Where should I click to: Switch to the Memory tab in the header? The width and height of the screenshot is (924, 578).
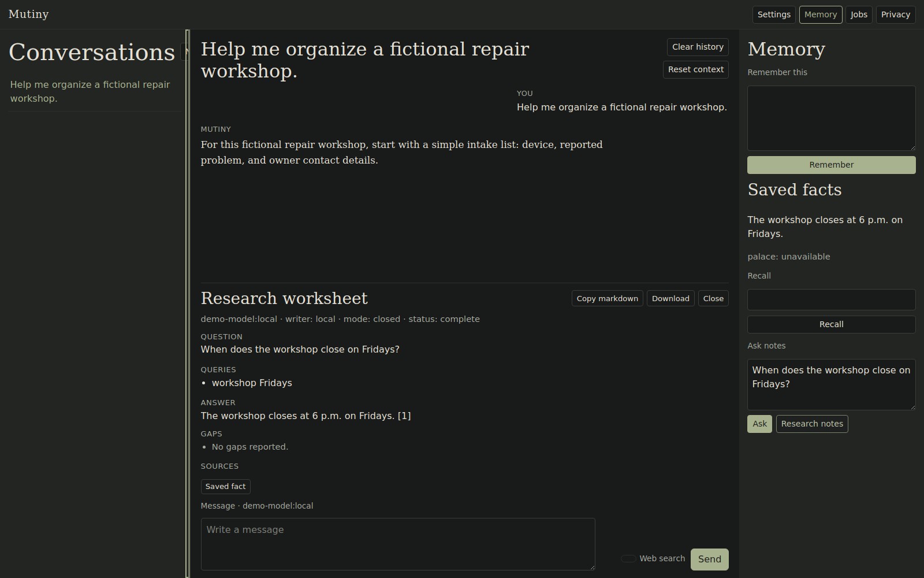pos(821,14)
